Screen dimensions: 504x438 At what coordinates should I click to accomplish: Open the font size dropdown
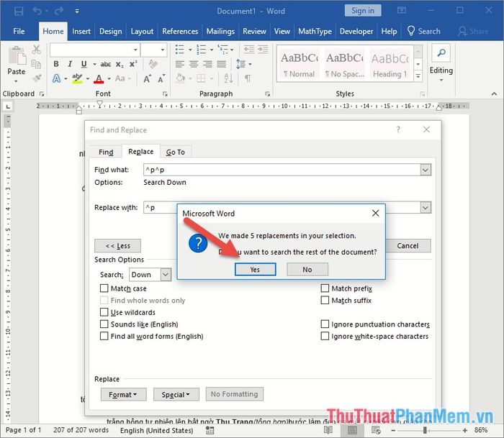pyautogui.click(x=163, y=50)
